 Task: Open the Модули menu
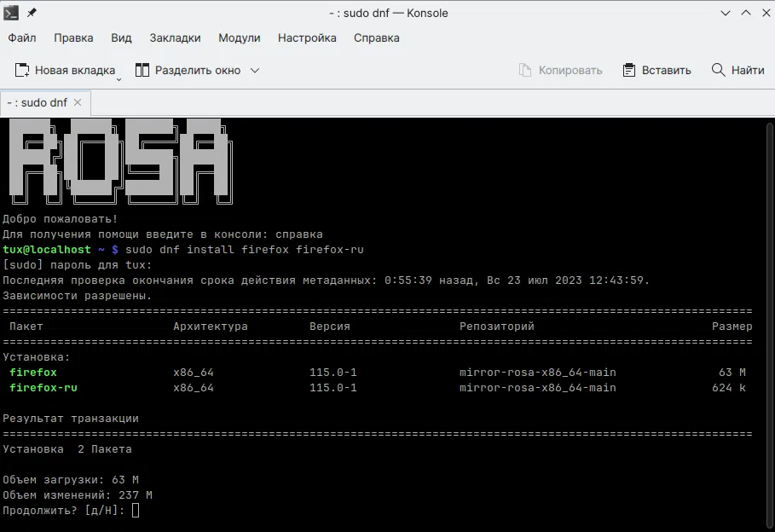click(240, 38)
